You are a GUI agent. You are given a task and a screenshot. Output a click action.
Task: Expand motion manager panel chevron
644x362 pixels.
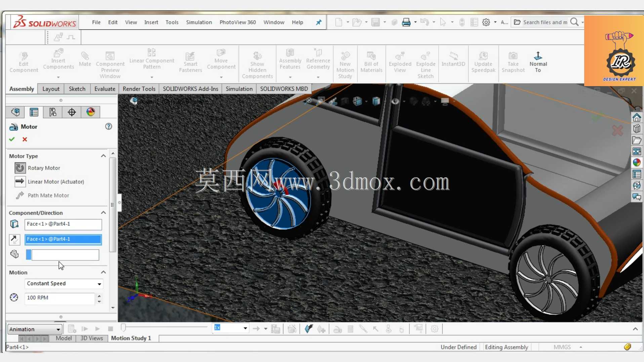pyautogui.click(x=635, y=329)
